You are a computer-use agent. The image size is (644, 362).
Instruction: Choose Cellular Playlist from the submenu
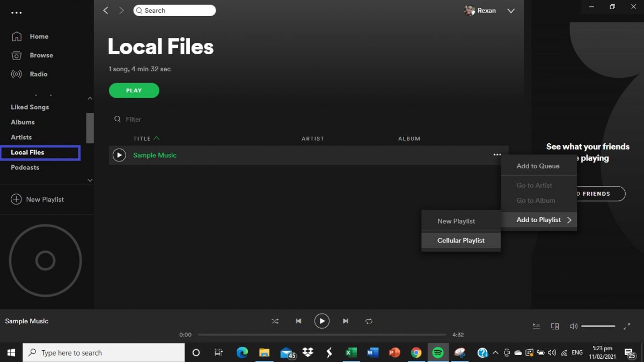coord(460,241)
